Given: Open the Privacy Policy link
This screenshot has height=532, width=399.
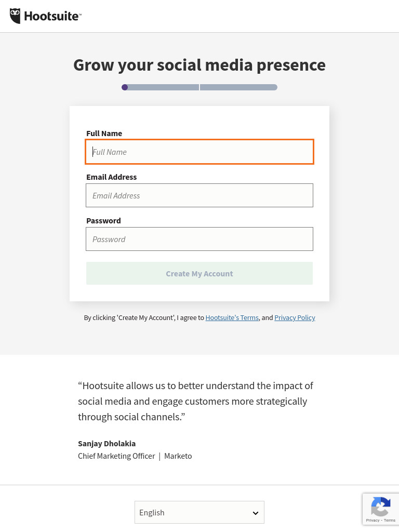Looking at the screenshot, I should point(295,317).
